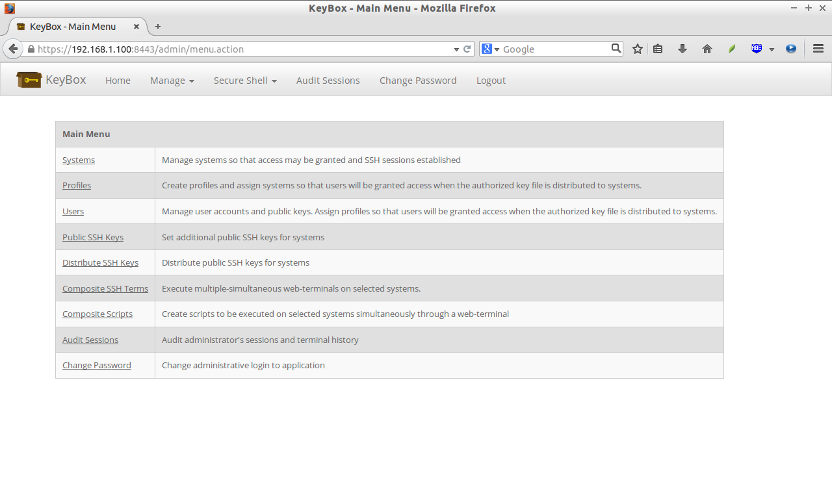
Task: Click text 'Execute multiple-simultaneous web-terminals on selected systems'
Action: click(x=291, y=288)
